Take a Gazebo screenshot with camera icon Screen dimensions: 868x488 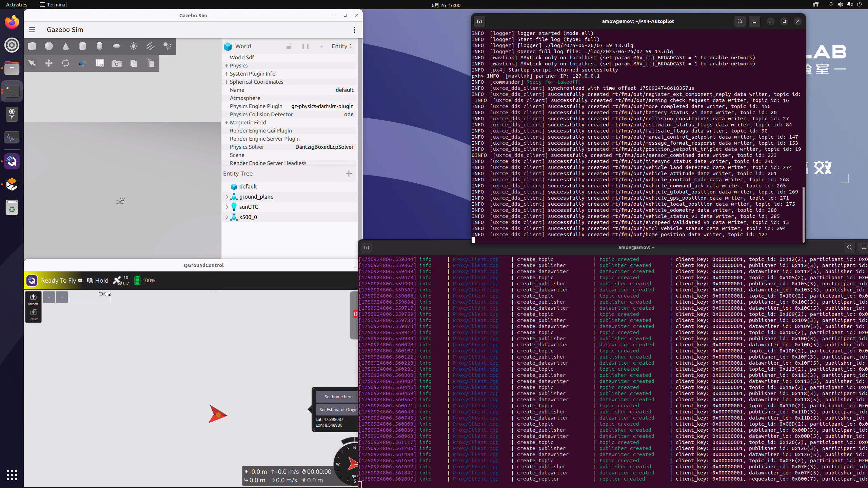[116, 63]
